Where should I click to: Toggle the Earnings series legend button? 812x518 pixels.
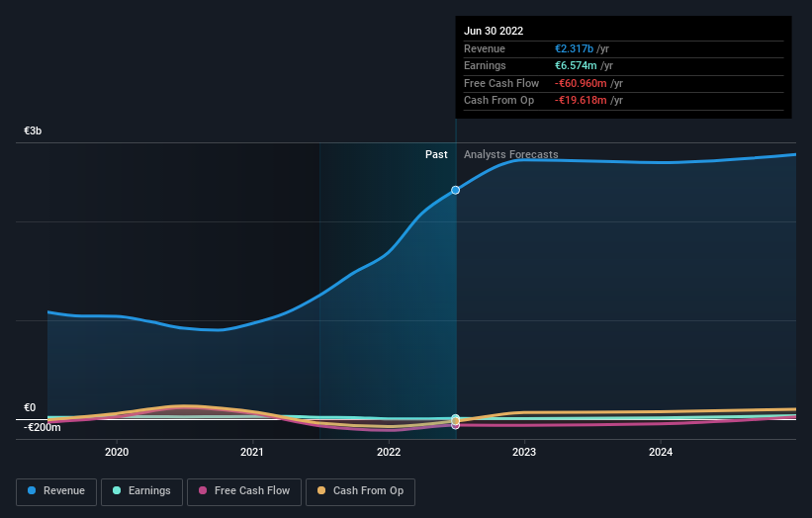[x=141, y=491]
